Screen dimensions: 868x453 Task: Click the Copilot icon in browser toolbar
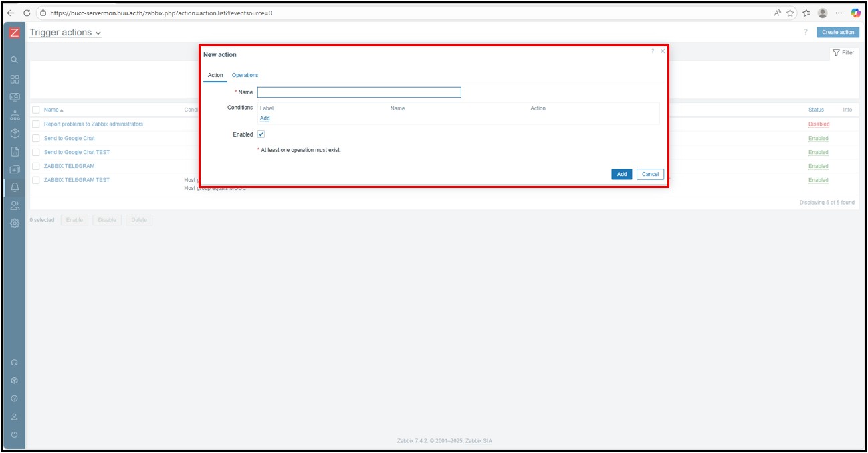tap(855, 13)
